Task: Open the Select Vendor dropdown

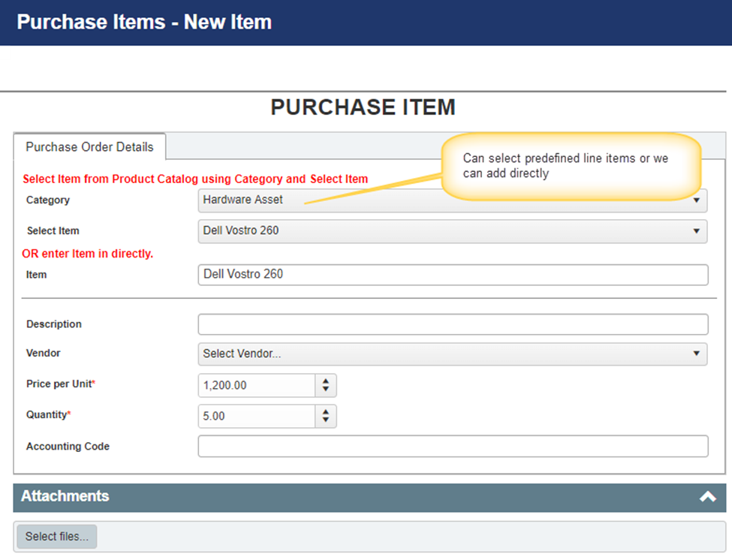Action: pyautogui.click(x=450, y=354)
